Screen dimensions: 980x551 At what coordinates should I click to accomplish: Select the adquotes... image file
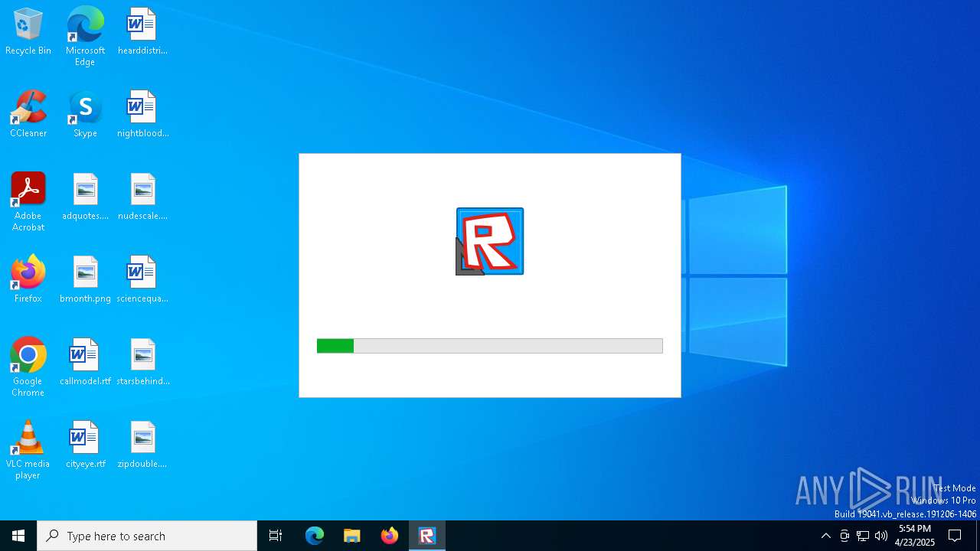click(85, 197)
